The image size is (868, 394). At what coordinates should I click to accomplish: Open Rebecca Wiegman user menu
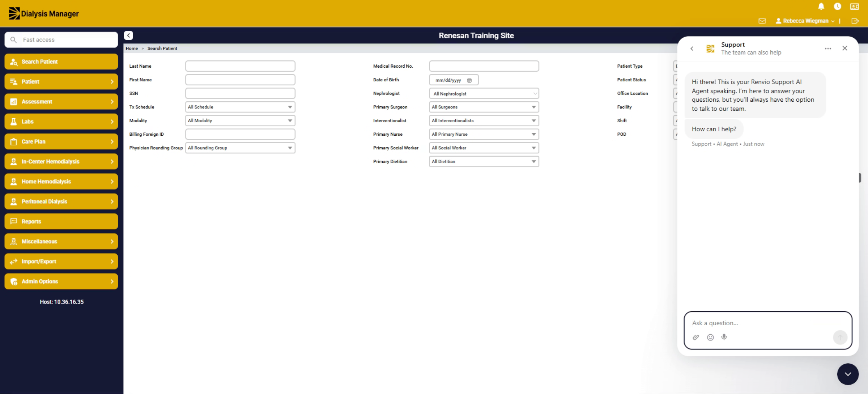pos(805,21)
